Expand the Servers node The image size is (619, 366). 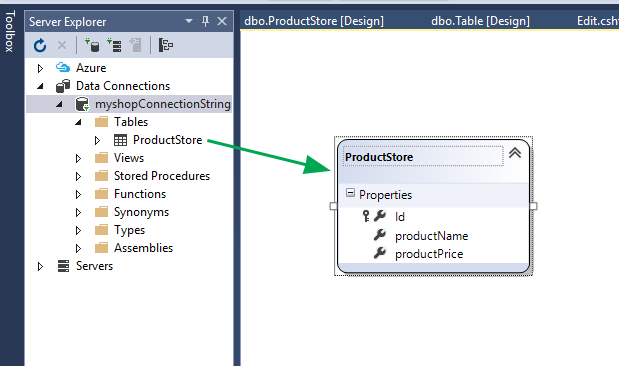(x=40, y=267)
